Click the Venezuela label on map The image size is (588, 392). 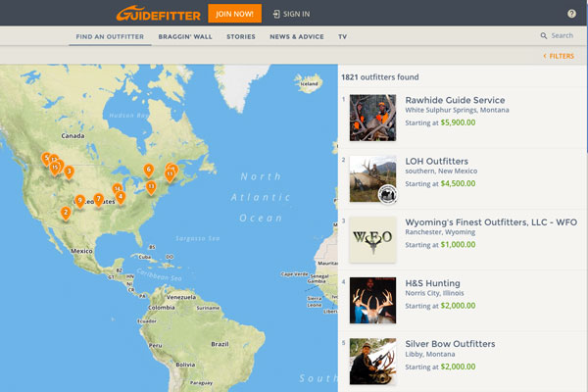181,297
